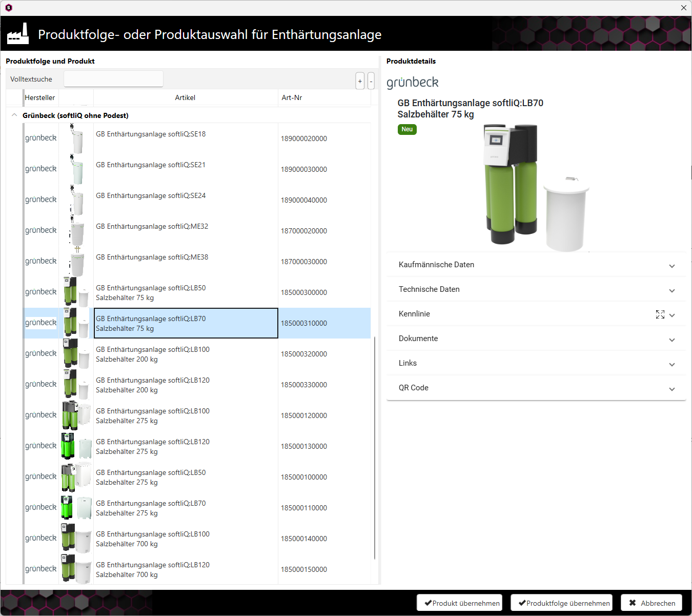692x616 pixels.
Task: Click the softliQ:LB70 product title in Produktdetails
Action: [470, 109]
